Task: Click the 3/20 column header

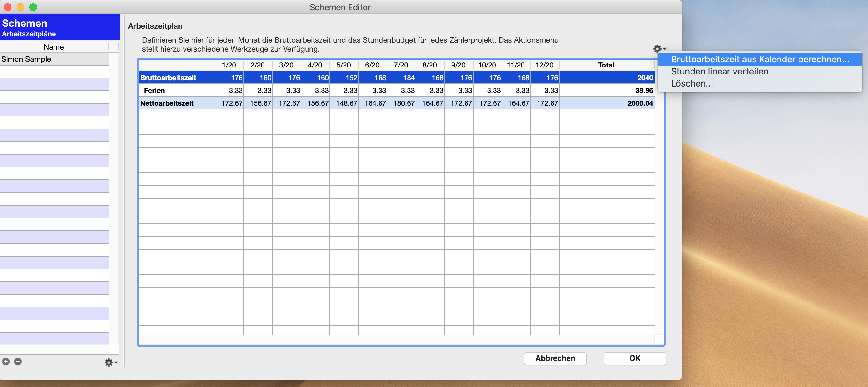Action: point(286,65)
